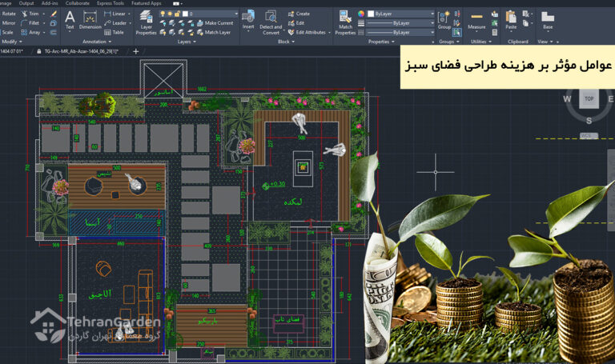Select the Fillet tool
The height and width of the screenshot is (364, 615).
(30, 23)
